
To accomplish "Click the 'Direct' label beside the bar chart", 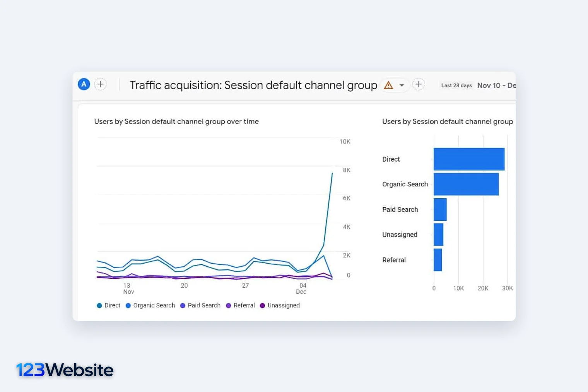I will point(391,159).
